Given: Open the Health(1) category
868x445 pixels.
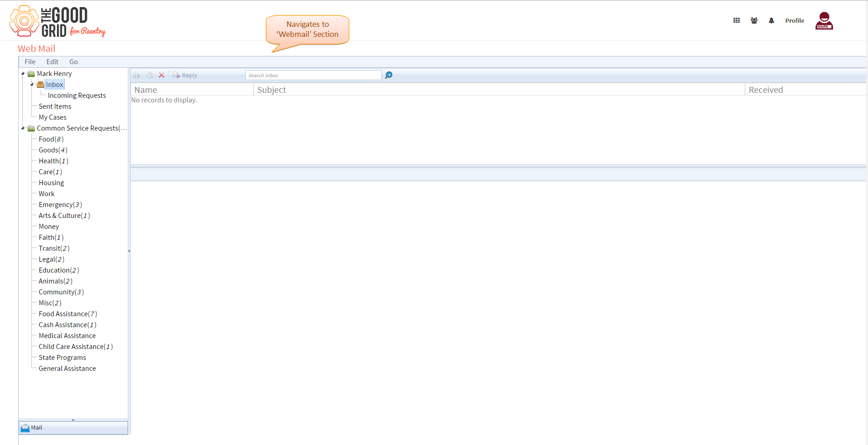Looking at the screenshot, I should pyautogui.click(x=54, y=161).
